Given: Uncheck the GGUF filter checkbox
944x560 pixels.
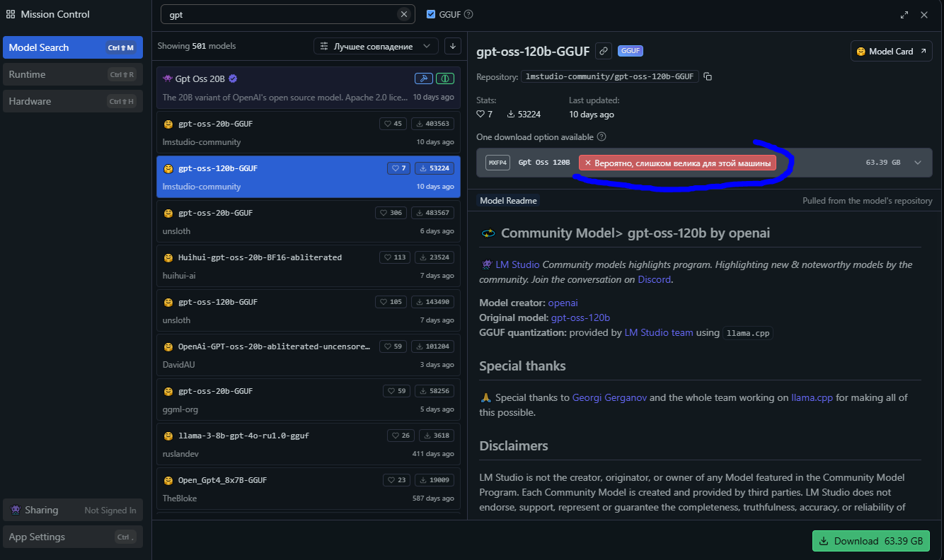Looking at the screenshot, I should pyautogui.click(x=431, y=14).
